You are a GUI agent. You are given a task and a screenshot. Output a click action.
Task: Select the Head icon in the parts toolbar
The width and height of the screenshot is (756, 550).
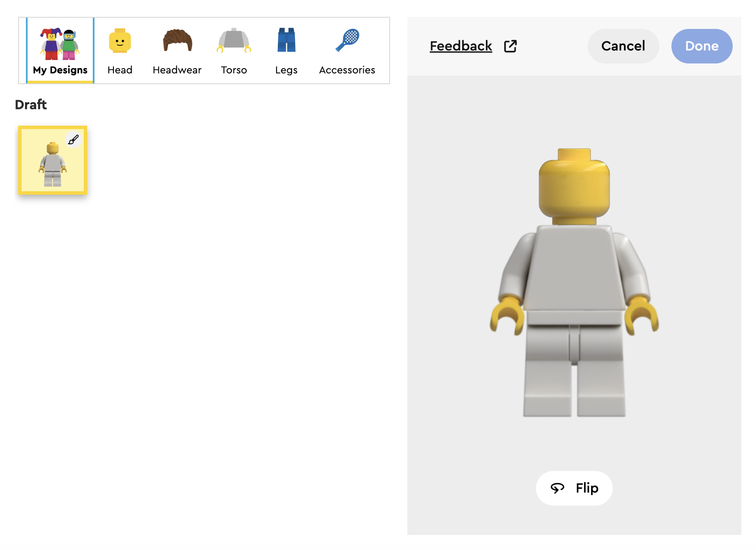click(120, 41)
